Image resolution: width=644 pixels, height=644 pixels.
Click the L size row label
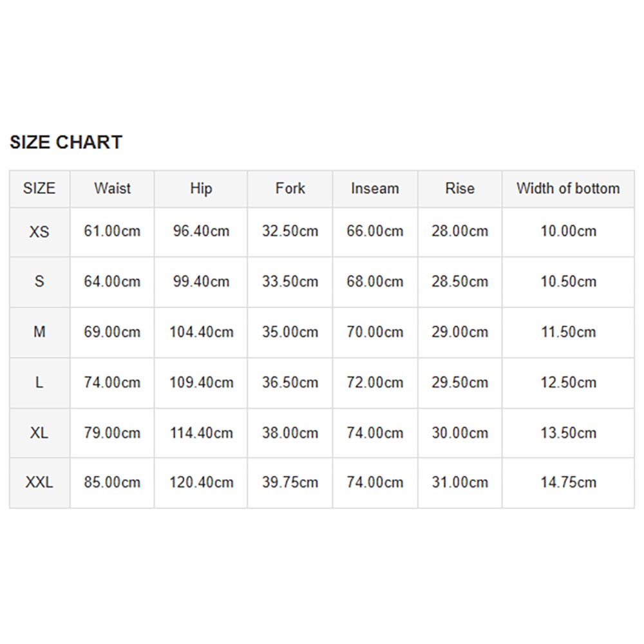tap(39, 383)
